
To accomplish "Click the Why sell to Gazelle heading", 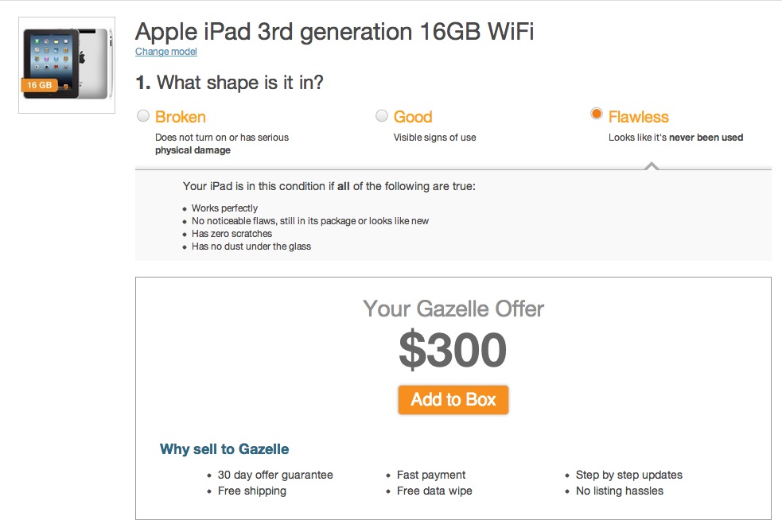I will coord(224,449).
